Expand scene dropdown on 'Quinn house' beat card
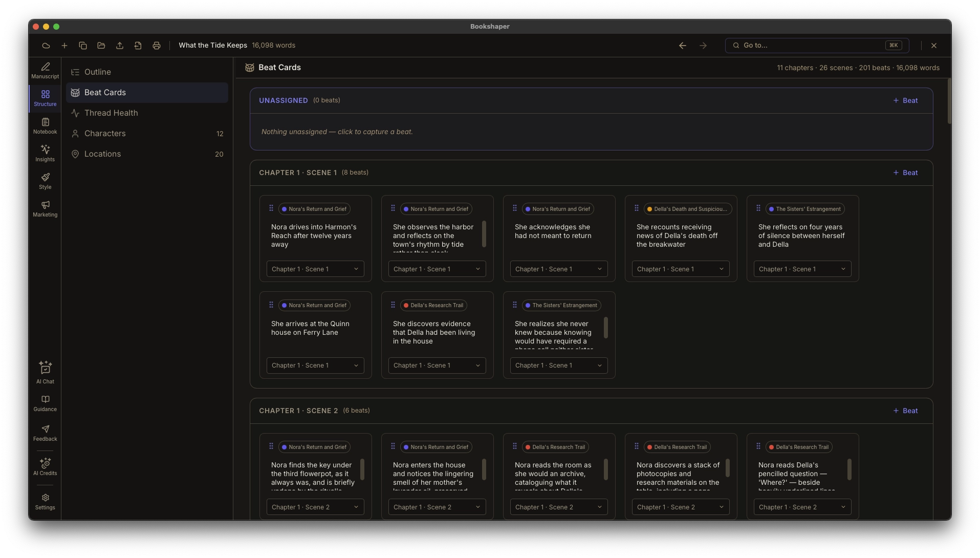980x558 pixels. [x=315, y=366]
